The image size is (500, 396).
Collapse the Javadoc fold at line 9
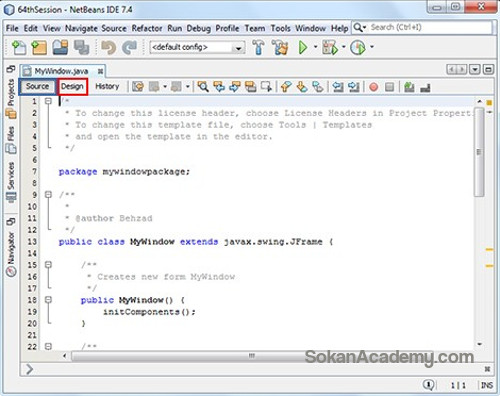coord(48,194)
